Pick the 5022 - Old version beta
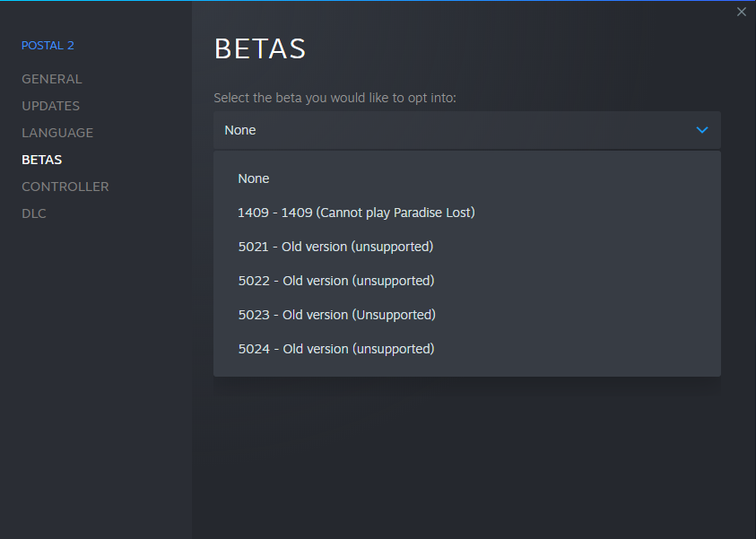The height and width of the screenshot is (539, 756). click(335, 281)
